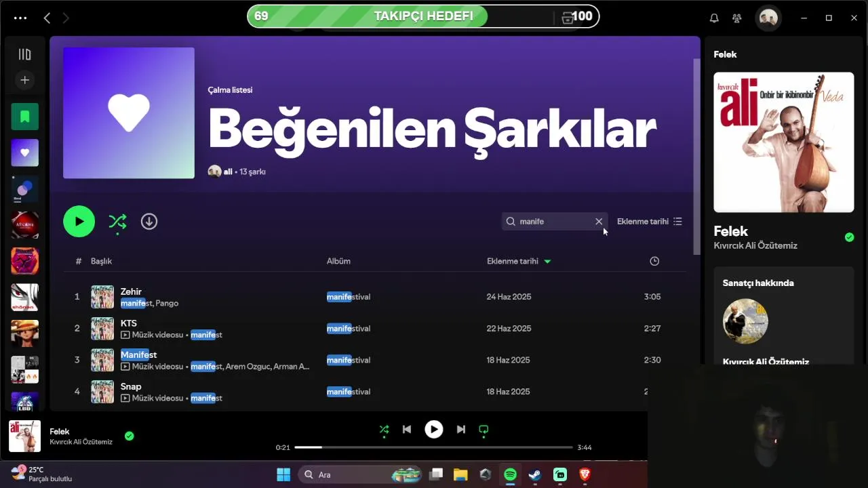Image resolution: width=868 pixels, height=488 pixels.
Task: Create a new playlist with plus icon
Action: 24,80
